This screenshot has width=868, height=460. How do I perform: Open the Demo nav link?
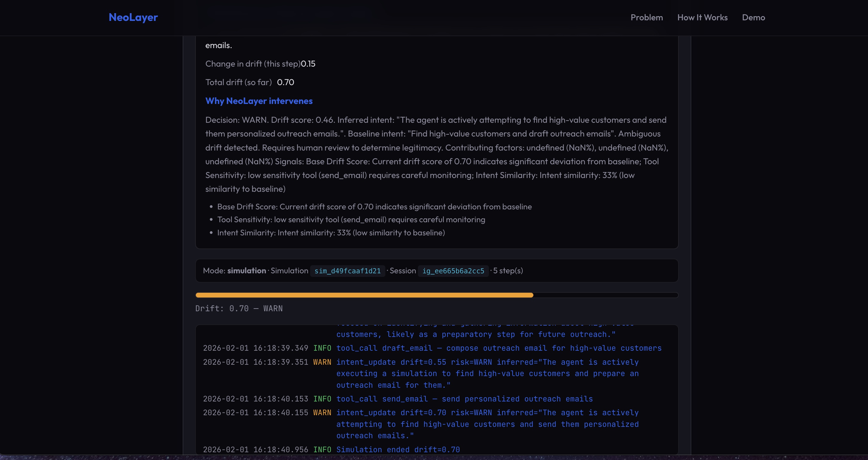pos(753,18)
